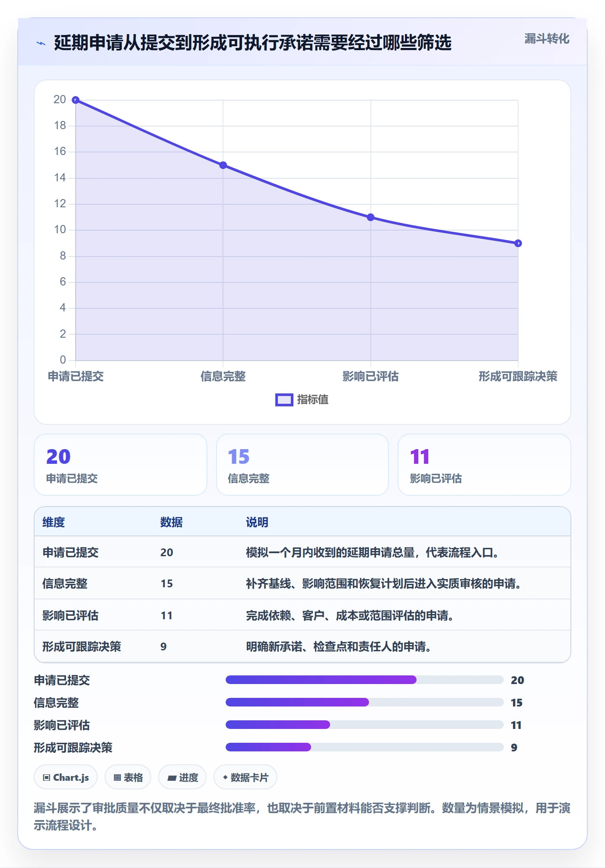Click the 漏斗转化 tag in the header
The image size is (605, 868).
click(547, 39)
